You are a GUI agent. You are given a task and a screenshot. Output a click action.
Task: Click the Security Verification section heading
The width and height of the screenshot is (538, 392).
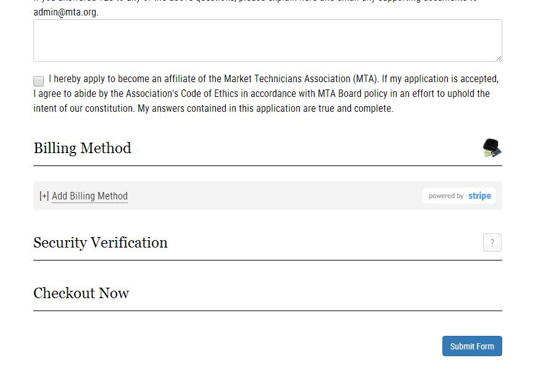(x=100, y=243)
